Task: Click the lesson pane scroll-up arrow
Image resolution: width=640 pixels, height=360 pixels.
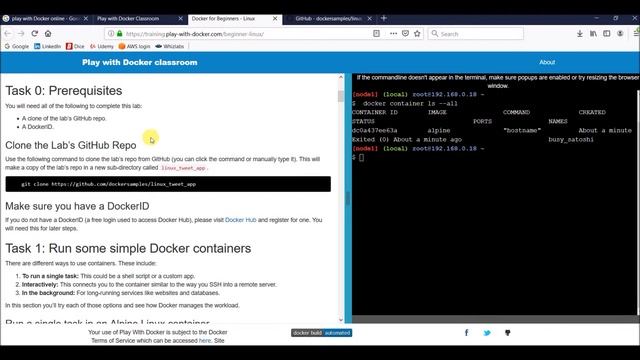Action: click(341, 77)
